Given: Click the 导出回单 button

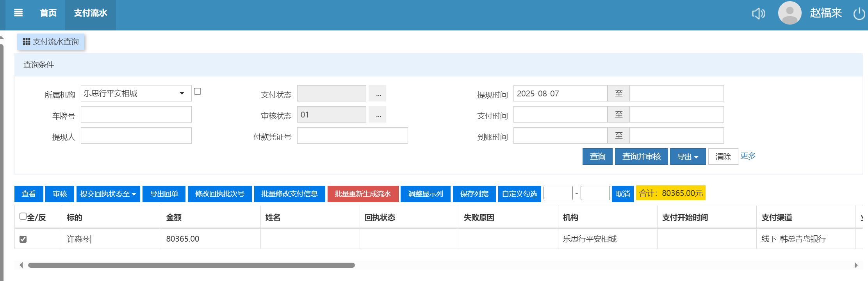Looking at the screenshot, I should coord(164,194).
